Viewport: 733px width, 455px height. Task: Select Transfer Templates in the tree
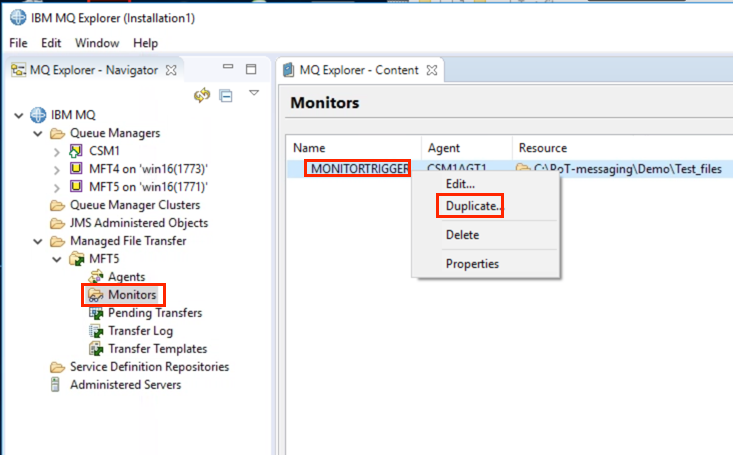point(158,349)
